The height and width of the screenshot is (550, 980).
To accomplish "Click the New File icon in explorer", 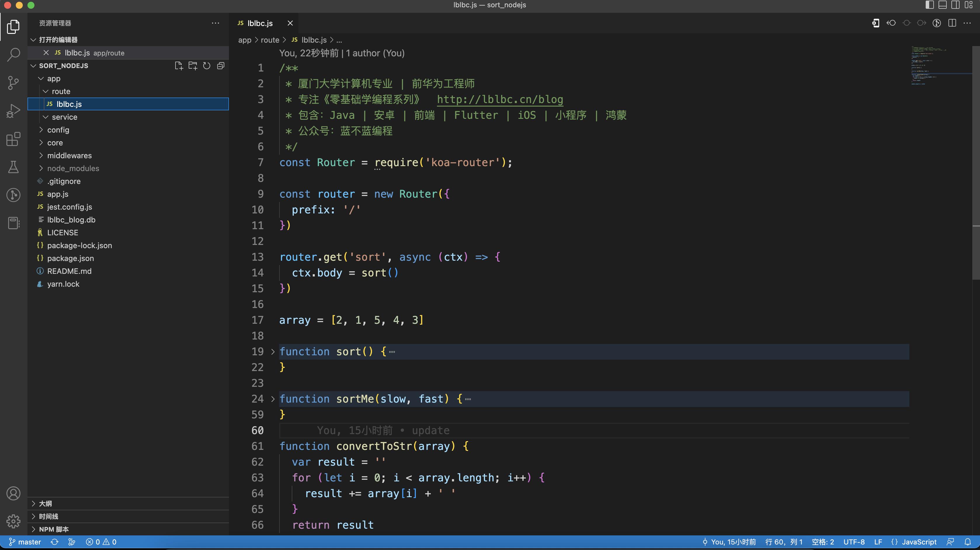I will [178, 66].
